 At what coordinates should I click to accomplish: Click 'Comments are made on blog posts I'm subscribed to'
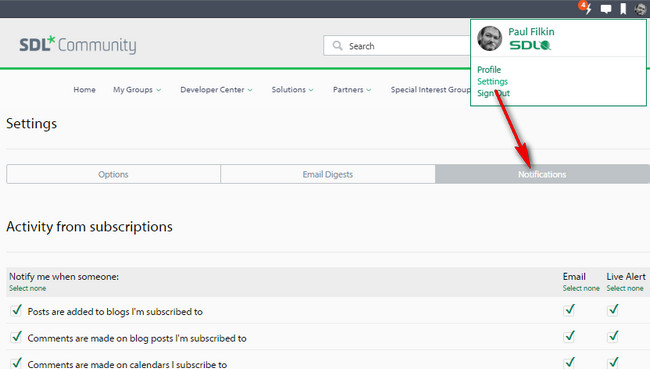tap(137, 338)
